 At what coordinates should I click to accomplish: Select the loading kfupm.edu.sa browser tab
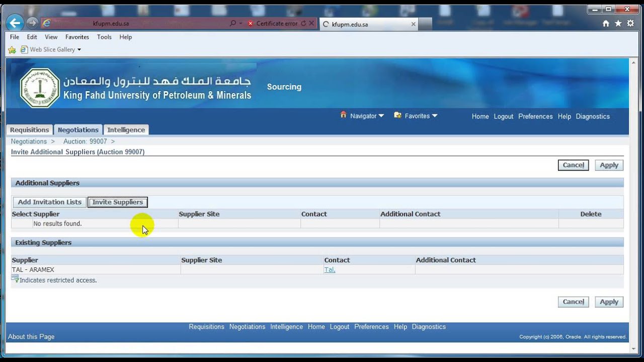(370, 24)
